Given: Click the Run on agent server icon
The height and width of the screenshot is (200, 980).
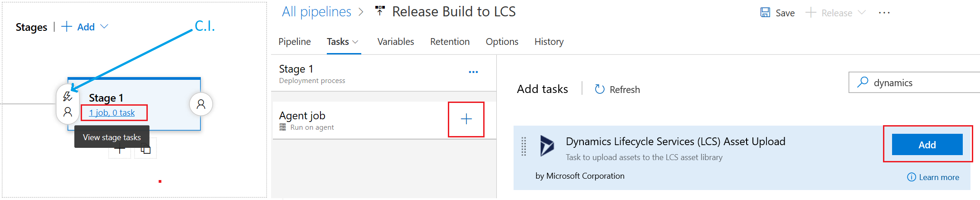Looking at the screenshot, I should [283, 127].
